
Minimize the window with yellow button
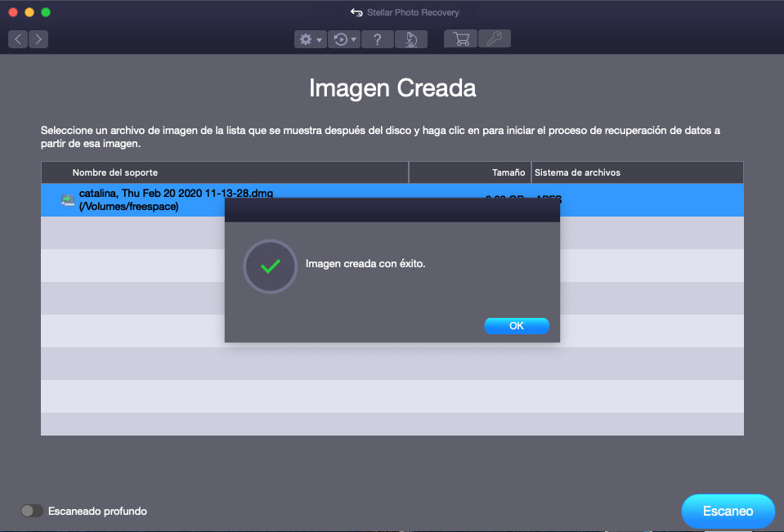click(x=29, y=12)
